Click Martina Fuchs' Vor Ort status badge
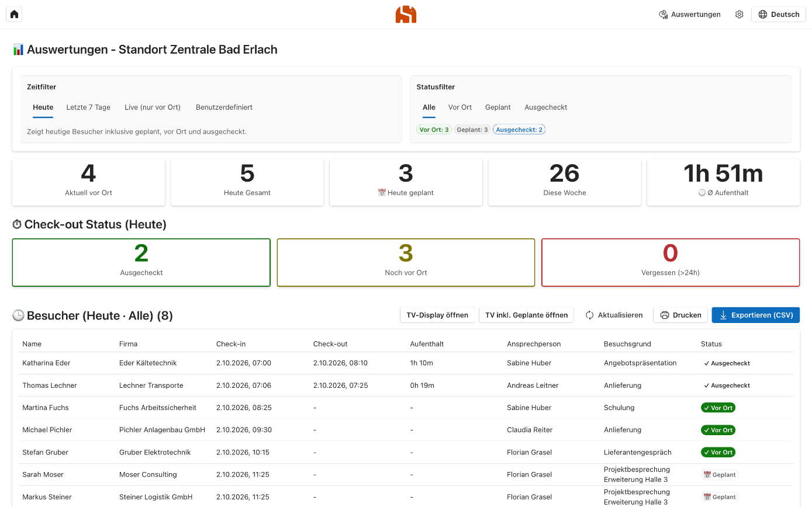This screenshot has height=507, width=812. click(718, 408)
